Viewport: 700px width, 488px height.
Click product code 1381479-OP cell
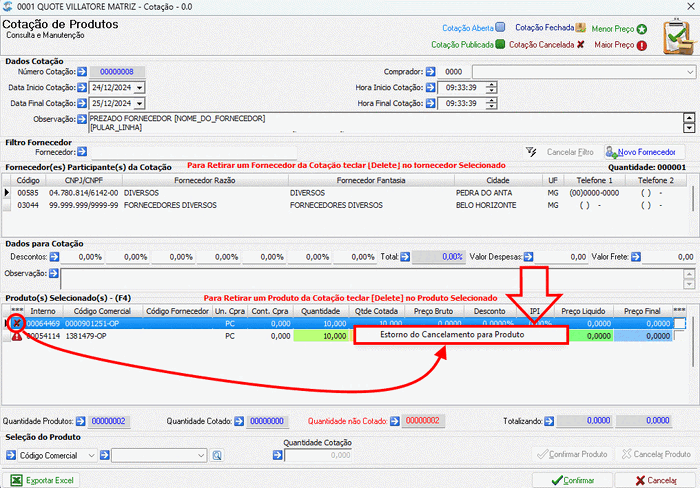coord(86,336)
